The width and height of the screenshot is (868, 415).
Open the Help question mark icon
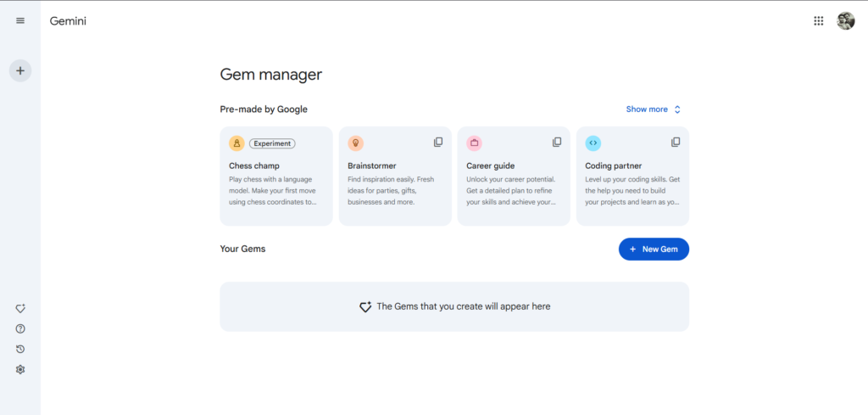point(20,328)
